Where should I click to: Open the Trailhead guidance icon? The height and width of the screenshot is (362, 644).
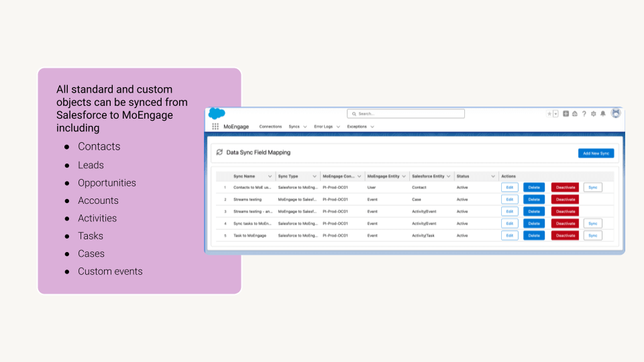575,114
